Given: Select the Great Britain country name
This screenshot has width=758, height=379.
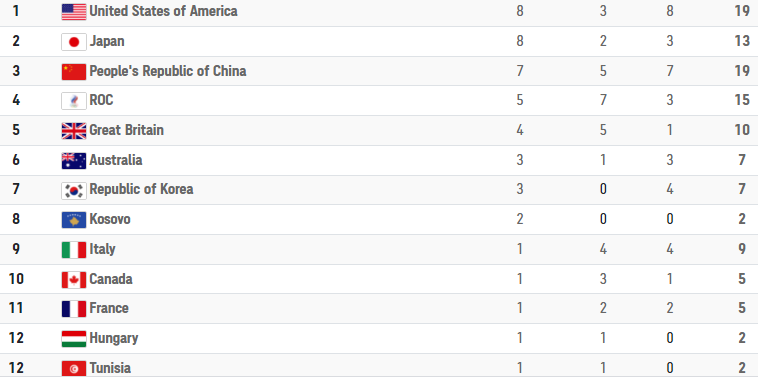Looking at the screenshot, I should [127, 130].
